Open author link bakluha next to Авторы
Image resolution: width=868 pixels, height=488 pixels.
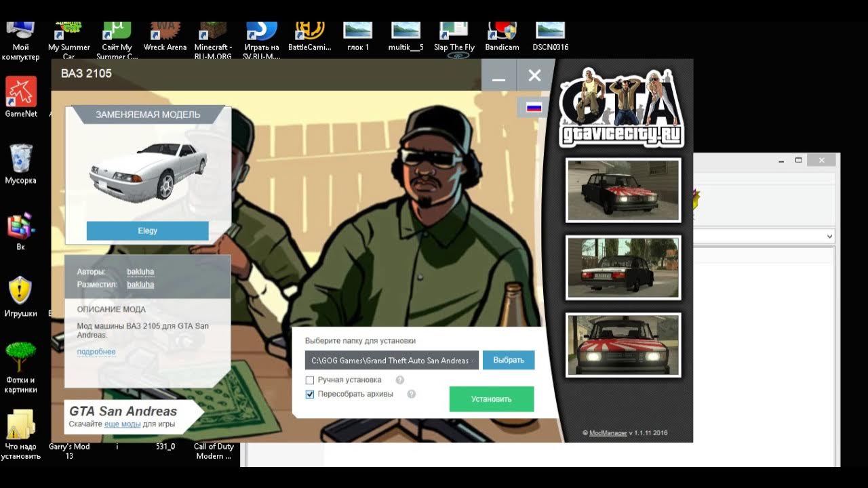pos(140,272)
